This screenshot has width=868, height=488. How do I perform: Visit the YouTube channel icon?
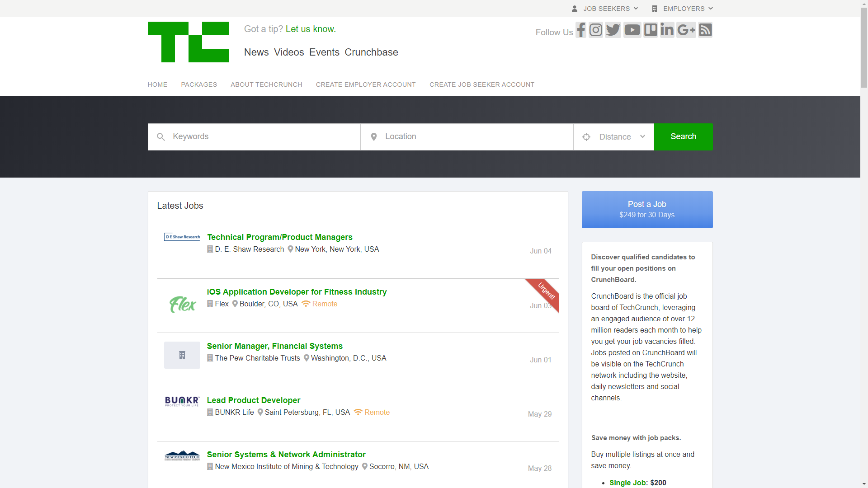coord(632,30)
